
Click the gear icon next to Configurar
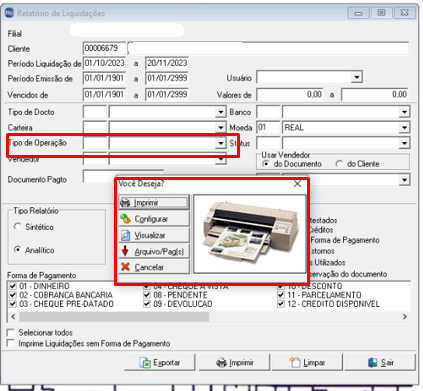(125, 219)
